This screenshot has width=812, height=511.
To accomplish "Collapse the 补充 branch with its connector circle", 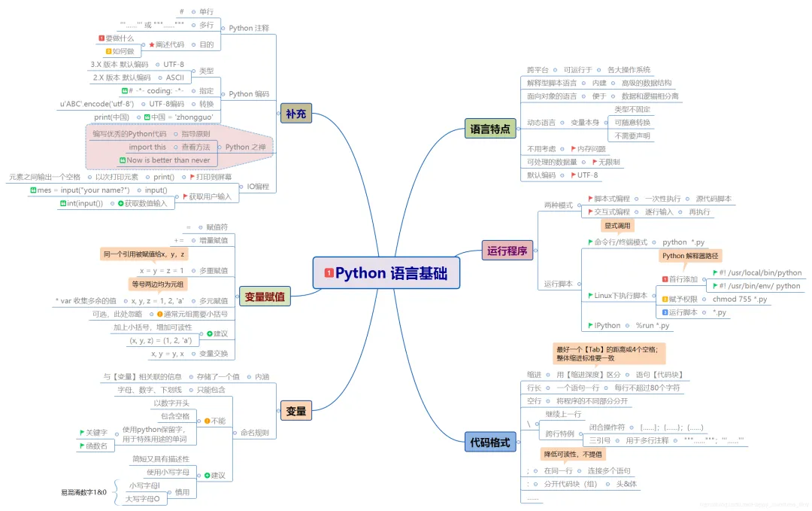I will click(278, 114).
